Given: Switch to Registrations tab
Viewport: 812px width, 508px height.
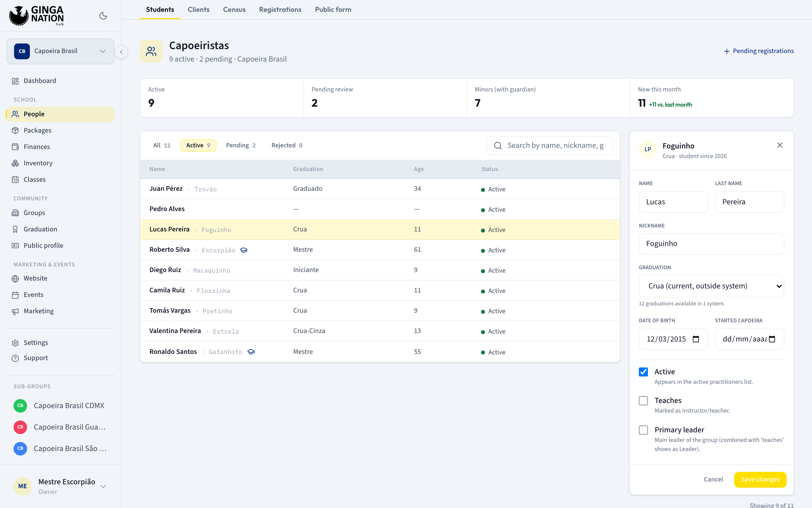Looking at the screenshot, I should pos(280,9).
